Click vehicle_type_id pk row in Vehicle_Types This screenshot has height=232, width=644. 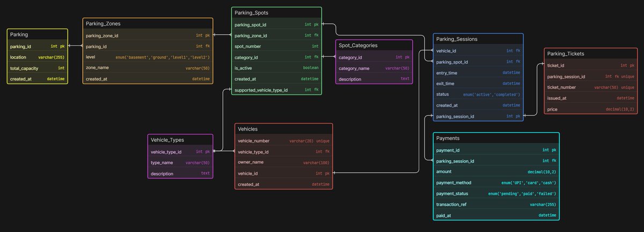tap(180, 151)
